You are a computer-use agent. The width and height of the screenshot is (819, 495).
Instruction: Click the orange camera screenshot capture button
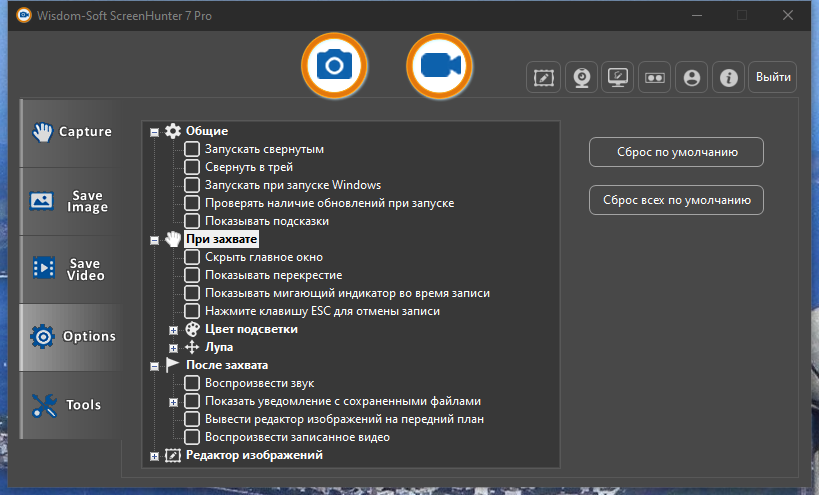point(334,66)
